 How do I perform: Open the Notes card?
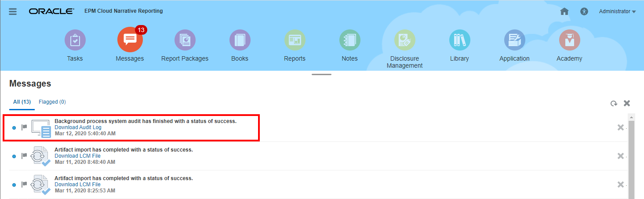(x=349, y=45)
